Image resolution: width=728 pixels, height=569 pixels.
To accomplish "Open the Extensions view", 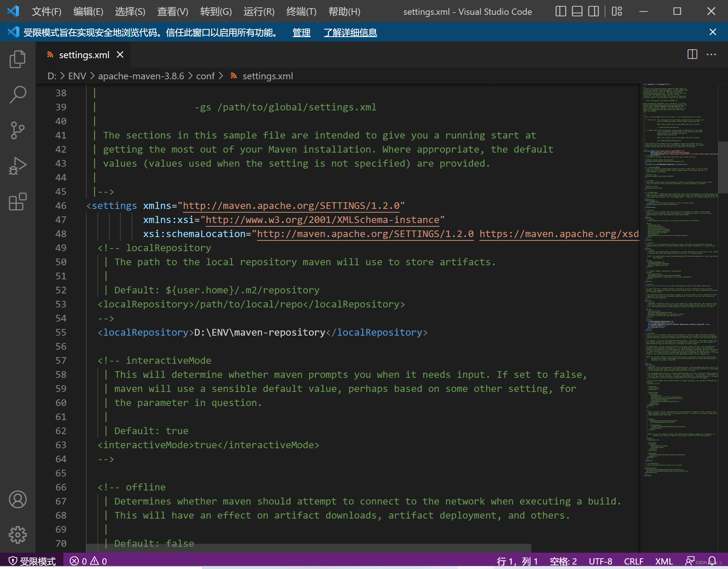I will click(17, 202).
